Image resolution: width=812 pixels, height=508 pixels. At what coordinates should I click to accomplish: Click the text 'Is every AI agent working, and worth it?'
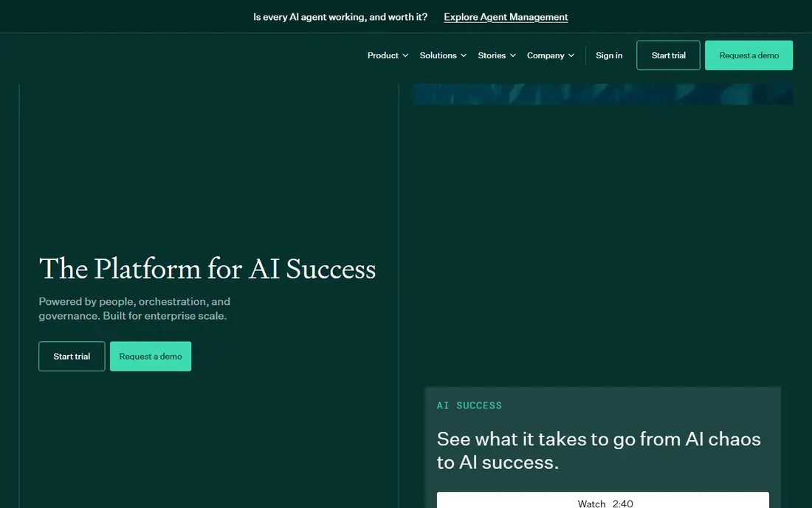coord(340,17)
